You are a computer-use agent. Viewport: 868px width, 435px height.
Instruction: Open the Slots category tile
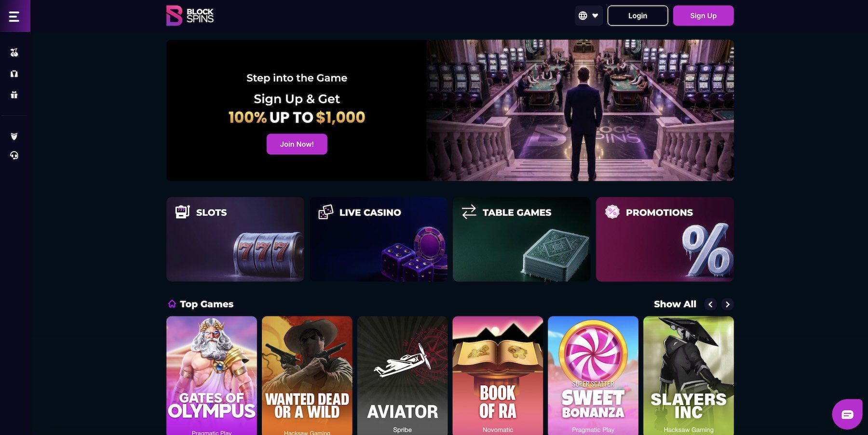tap(235, 239)
